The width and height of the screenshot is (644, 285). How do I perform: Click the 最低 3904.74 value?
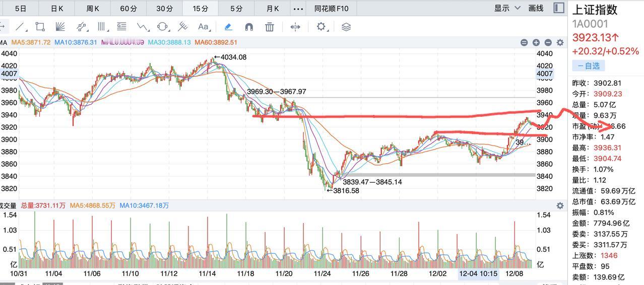(x=608, y=158)
